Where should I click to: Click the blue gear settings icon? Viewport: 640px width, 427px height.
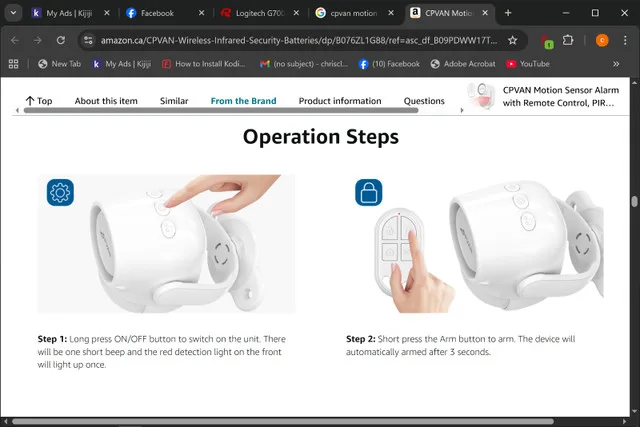click(x=60, y=192)
